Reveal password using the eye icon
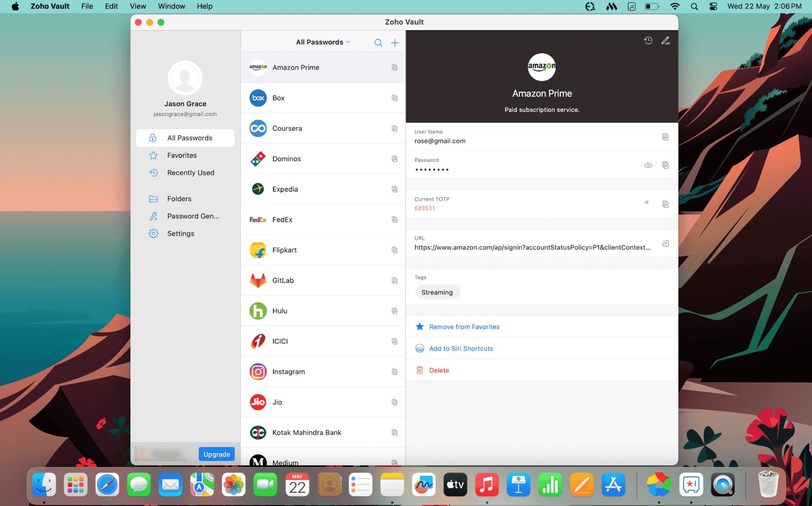The height and width of the screenshot is (506, 812). tap(648, 165)
